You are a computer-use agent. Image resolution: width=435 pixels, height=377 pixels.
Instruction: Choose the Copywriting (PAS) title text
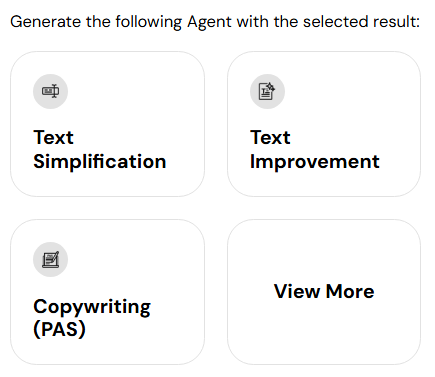[92, 318]
